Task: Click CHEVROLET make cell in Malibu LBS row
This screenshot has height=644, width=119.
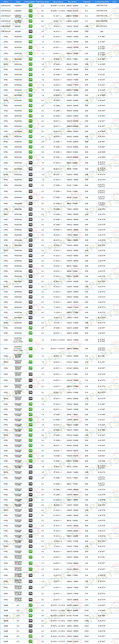Action: [x=6, y=31]
